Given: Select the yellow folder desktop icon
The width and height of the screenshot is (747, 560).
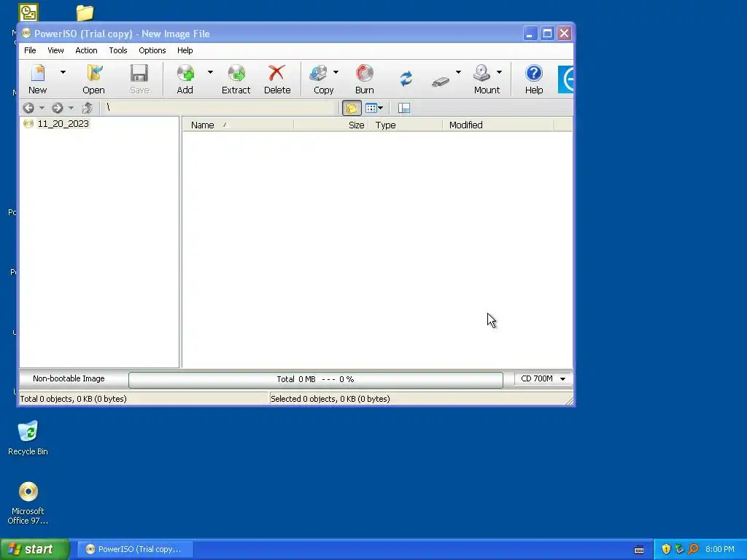Looking at the screenshot, I should click(85, 13).
